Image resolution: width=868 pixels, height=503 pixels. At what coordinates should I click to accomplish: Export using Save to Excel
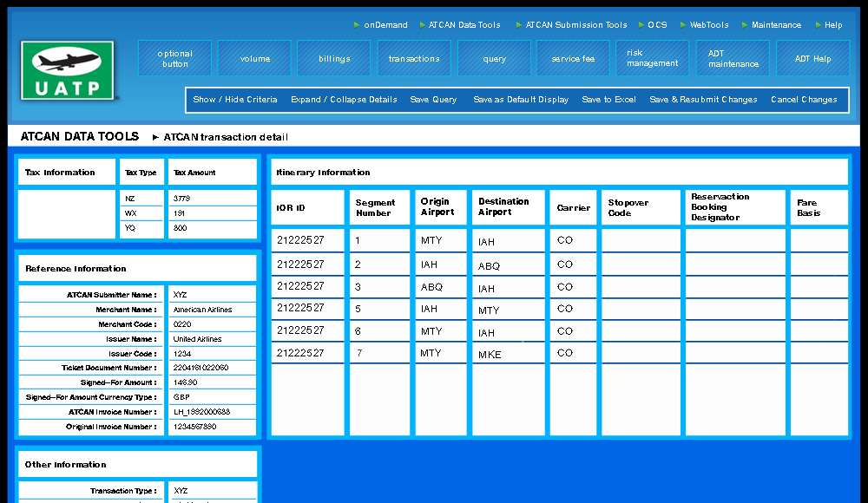point(608,100)
